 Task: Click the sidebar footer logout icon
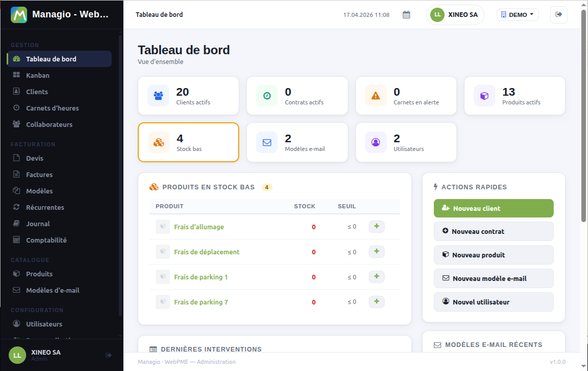coord(109,355)
